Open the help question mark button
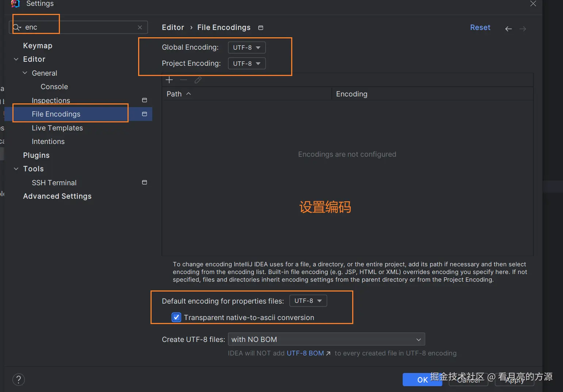The width and height of the screenshot is (563, 392). tap(19, 380)
